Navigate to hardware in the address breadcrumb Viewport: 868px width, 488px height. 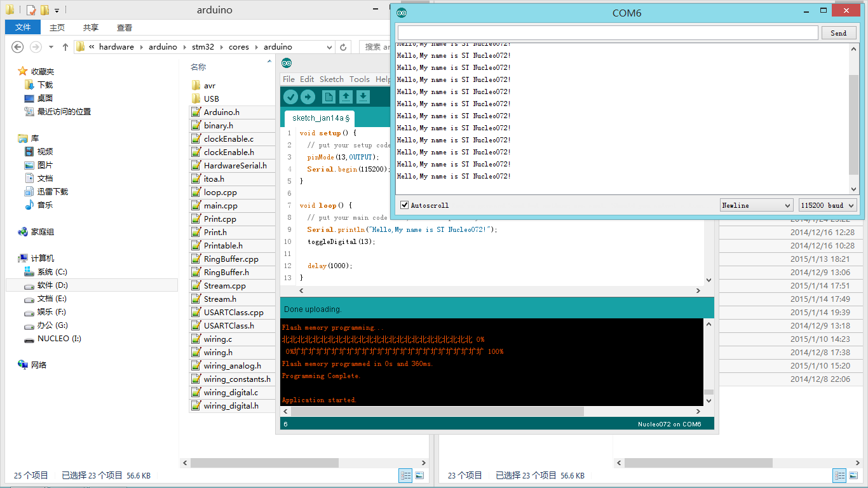click(x=116, y=47)
